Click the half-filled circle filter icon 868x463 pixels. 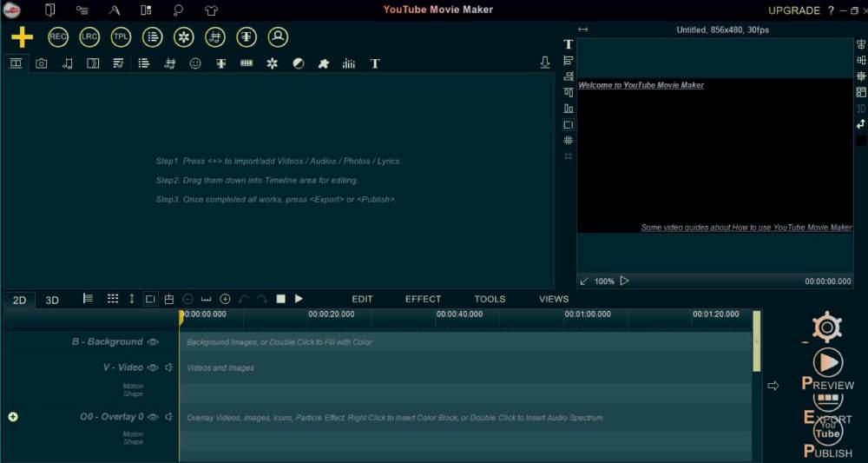298,63
